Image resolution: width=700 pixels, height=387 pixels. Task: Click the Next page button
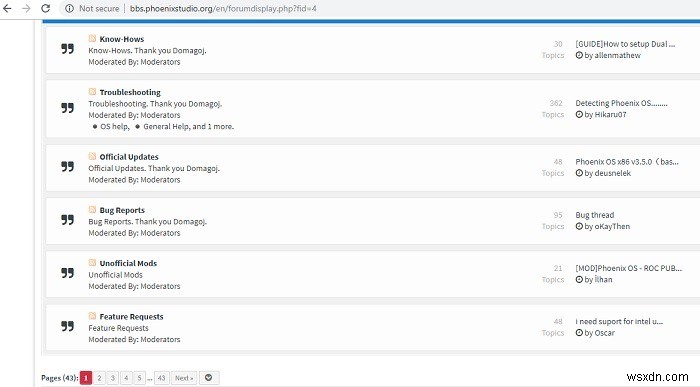[x=183, y=378]
